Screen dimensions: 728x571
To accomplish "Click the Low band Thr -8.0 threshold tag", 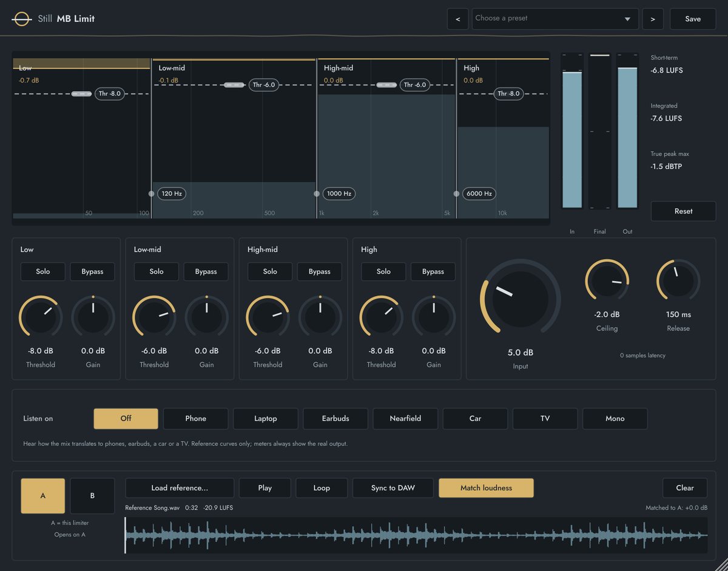I will coord(110,93).
